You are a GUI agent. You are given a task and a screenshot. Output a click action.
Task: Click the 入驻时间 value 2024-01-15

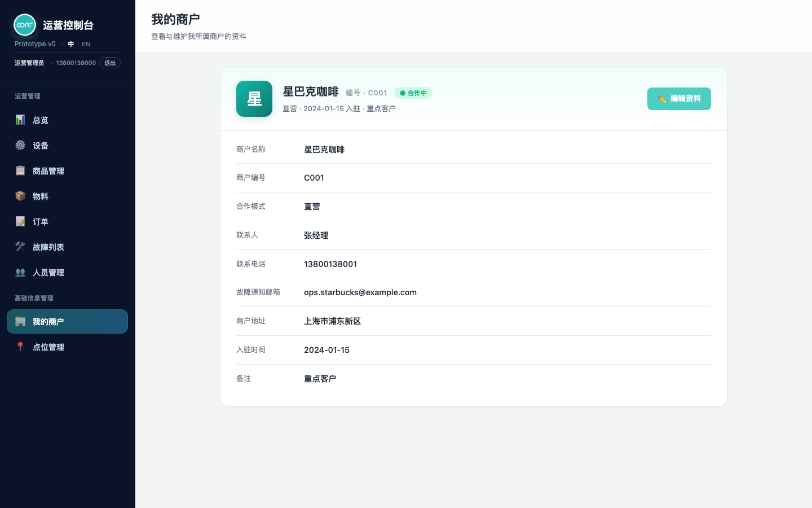(x=326, y=350)
